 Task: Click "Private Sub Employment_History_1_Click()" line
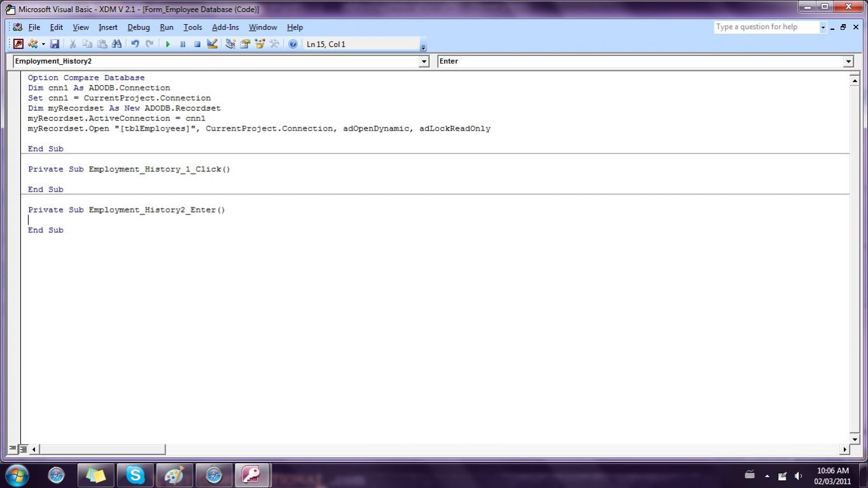(x=129, y=169)
